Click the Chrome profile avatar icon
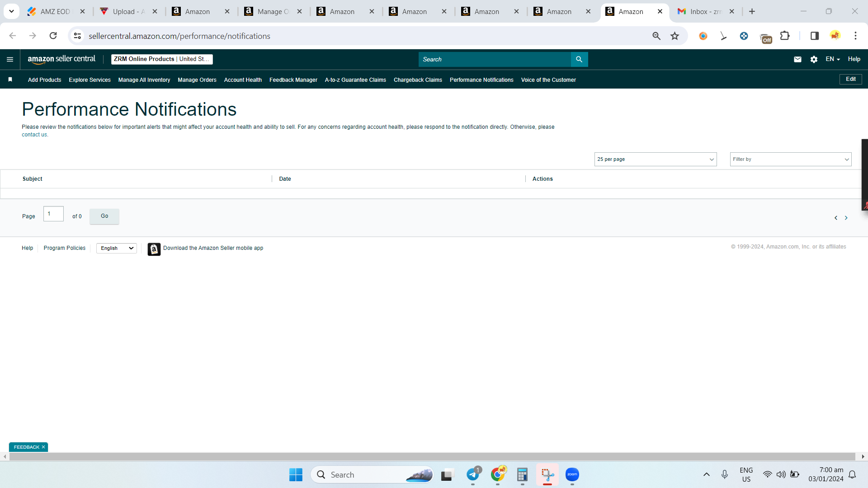The width and height of the screenshot is (868, 488). (x=835, y=36)
